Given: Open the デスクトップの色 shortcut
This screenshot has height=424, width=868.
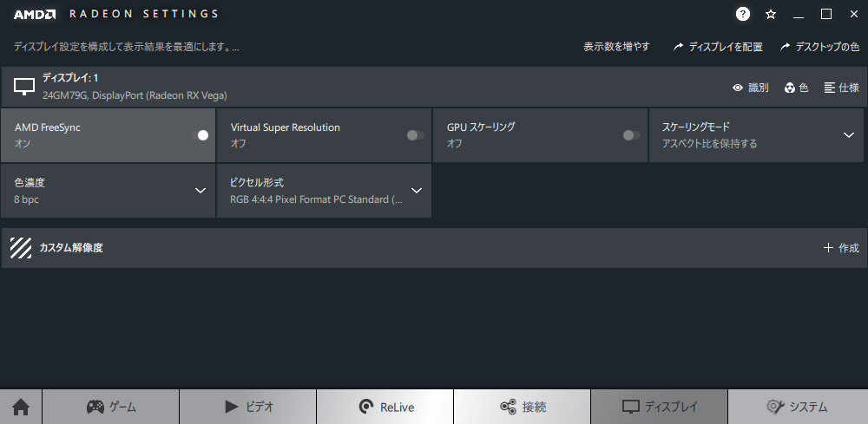Looking at the screenshot, I should [x=820, y=47].
